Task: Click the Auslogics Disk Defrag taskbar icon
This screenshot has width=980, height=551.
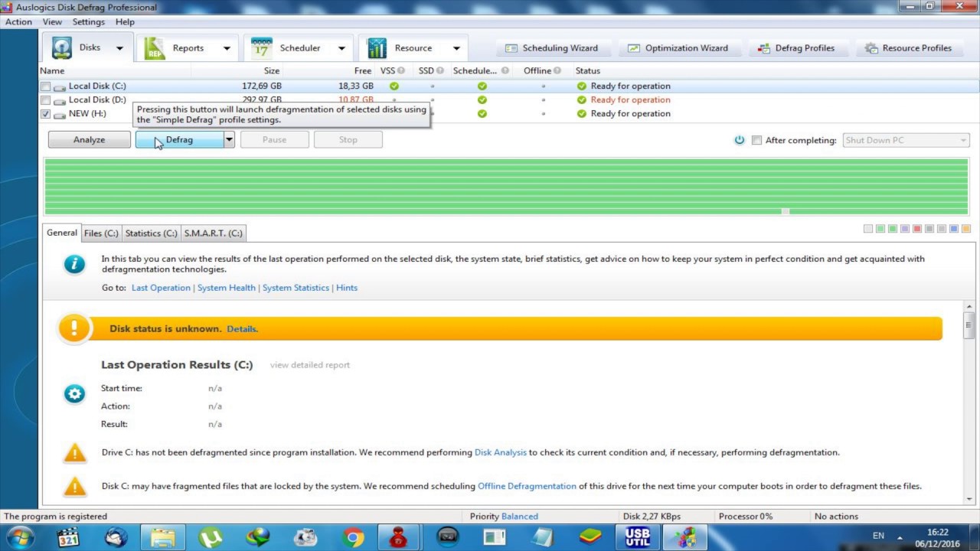Action: [x=684, y=537]
